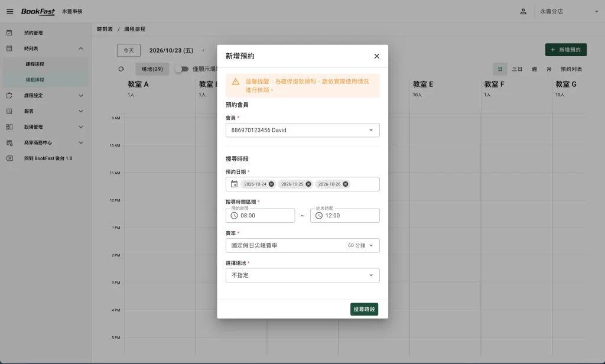605x364 pixels.
Task: Collapse the 時刻表 sidebar section
Action: coord(45,48)
